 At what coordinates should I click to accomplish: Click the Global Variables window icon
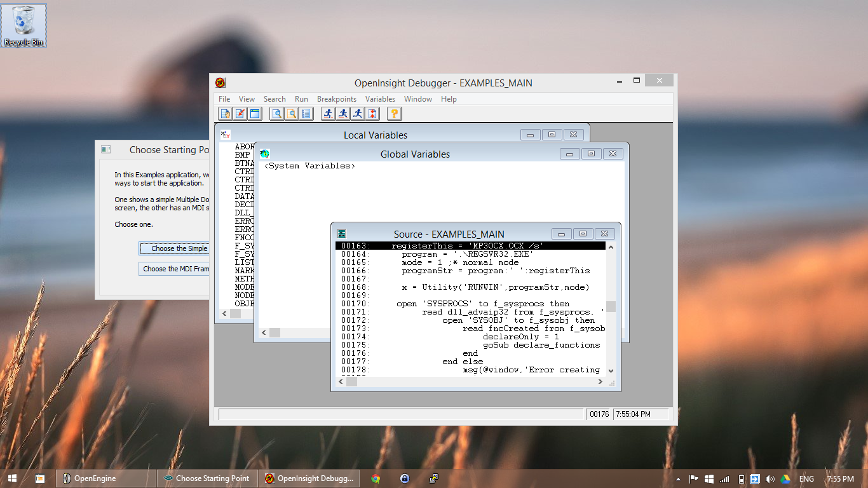click(x=265, y=154)
